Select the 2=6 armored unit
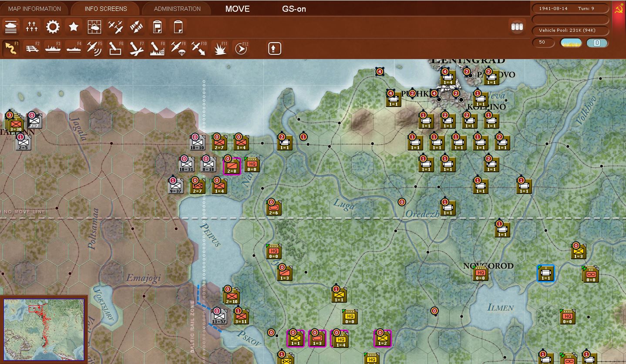626x364 pixels. [274, 208]
